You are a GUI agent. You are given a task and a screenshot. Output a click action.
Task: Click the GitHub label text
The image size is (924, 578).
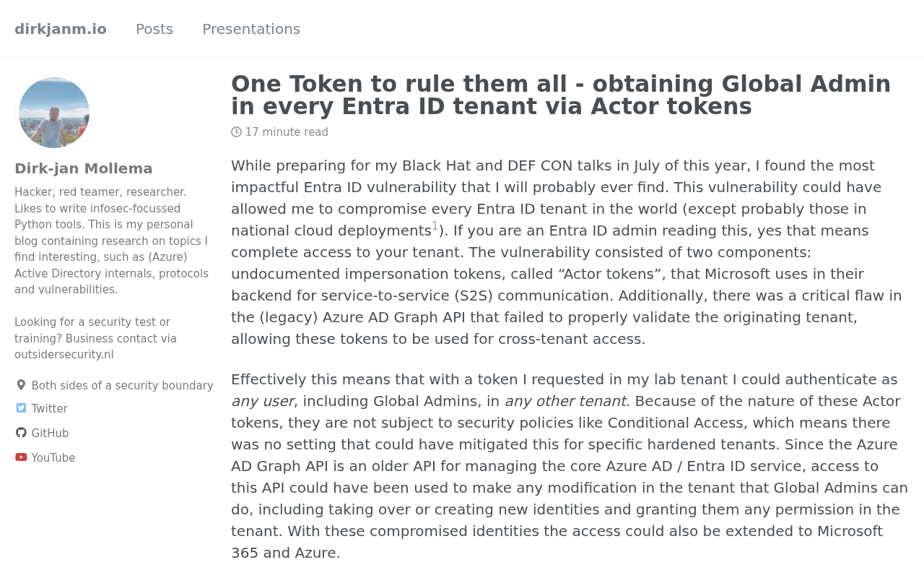click(x=50, y=432)
